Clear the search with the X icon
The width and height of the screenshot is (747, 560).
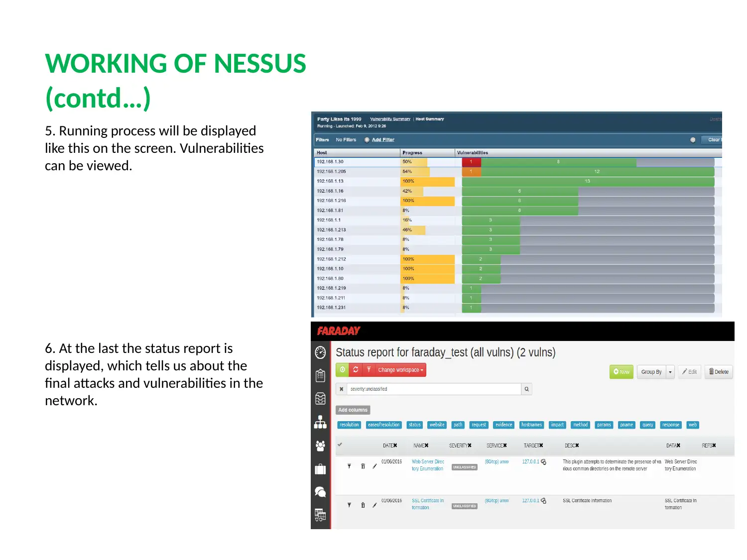(x=341, y=389)
